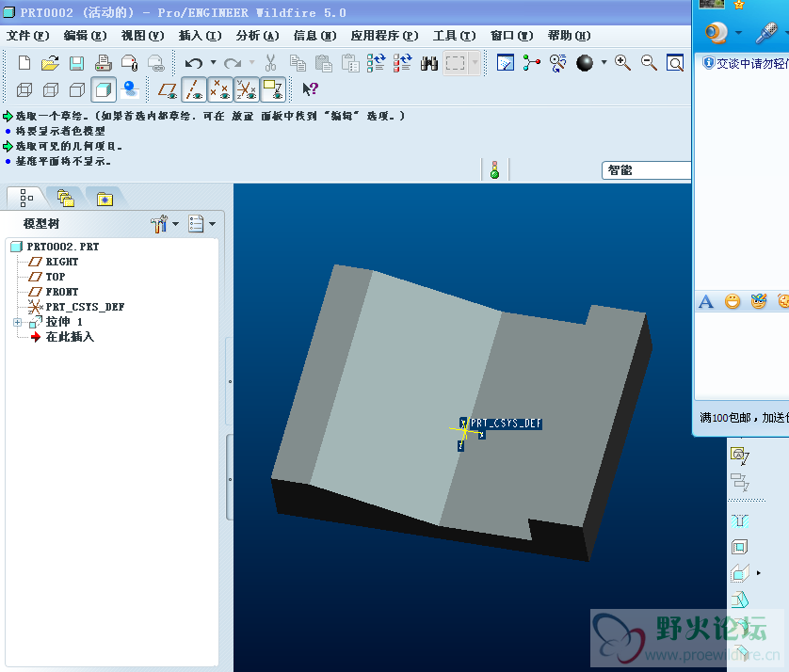Select the FRONT datum plane

click(x=54, y=292)
